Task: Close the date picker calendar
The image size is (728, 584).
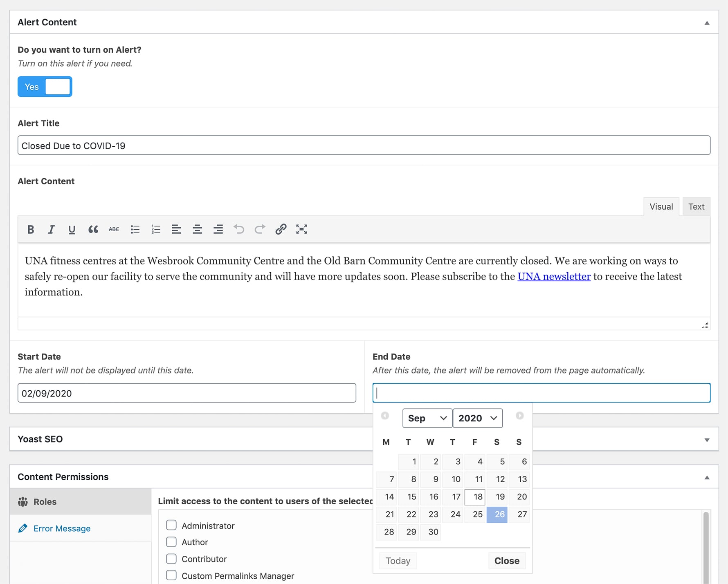Action: click(x=507, y=561)
